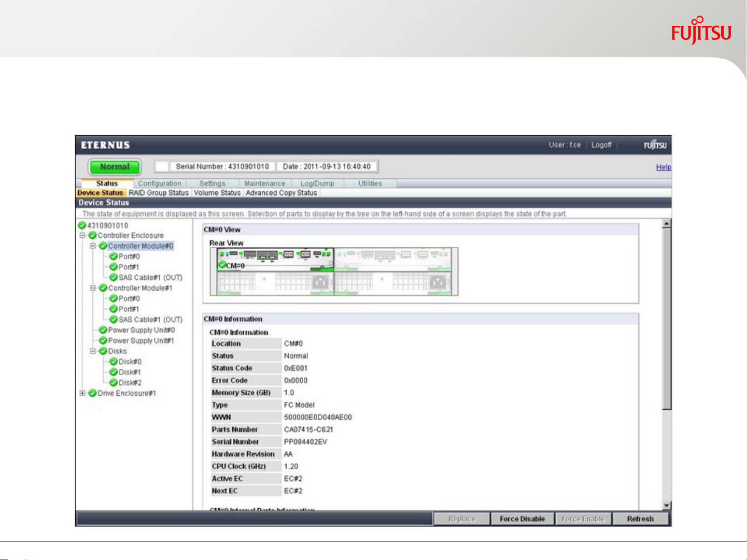Screen dimensions: 747x560
Task: Click the scrollbar down arrow in the detail pane
Action: coord(667,506)
